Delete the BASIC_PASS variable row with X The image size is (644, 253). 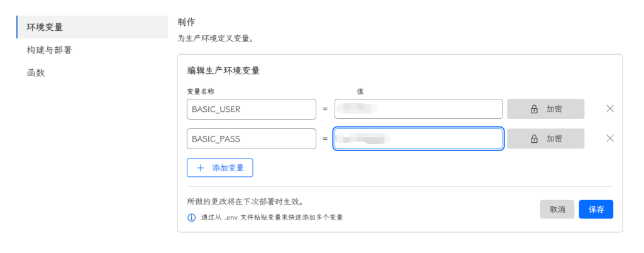609,138
